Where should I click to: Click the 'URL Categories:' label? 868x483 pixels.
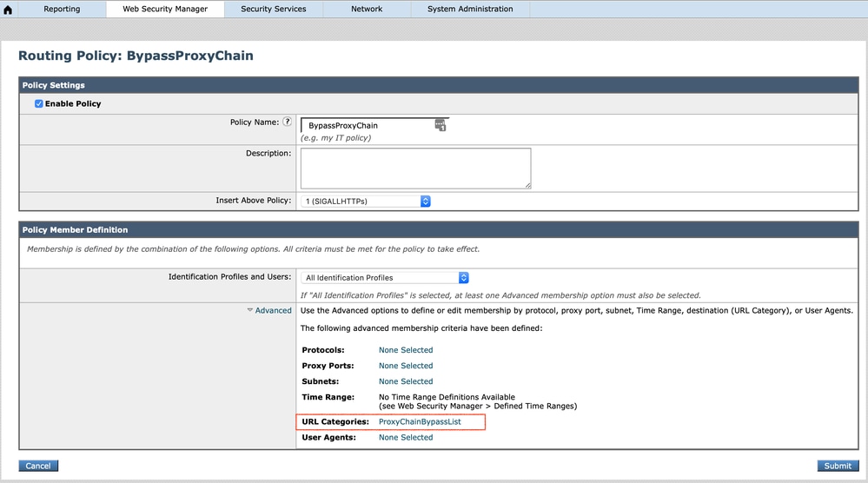(335, 421)
